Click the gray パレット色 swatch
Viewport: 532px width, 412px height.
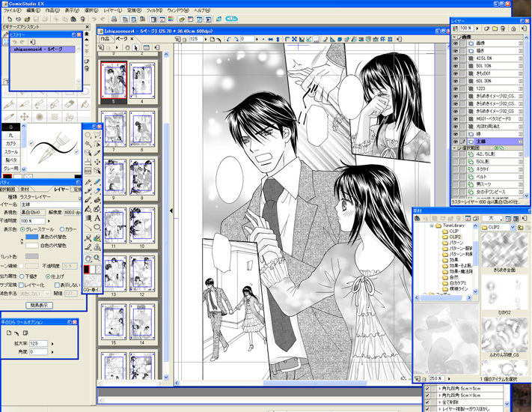pos(32,256)
